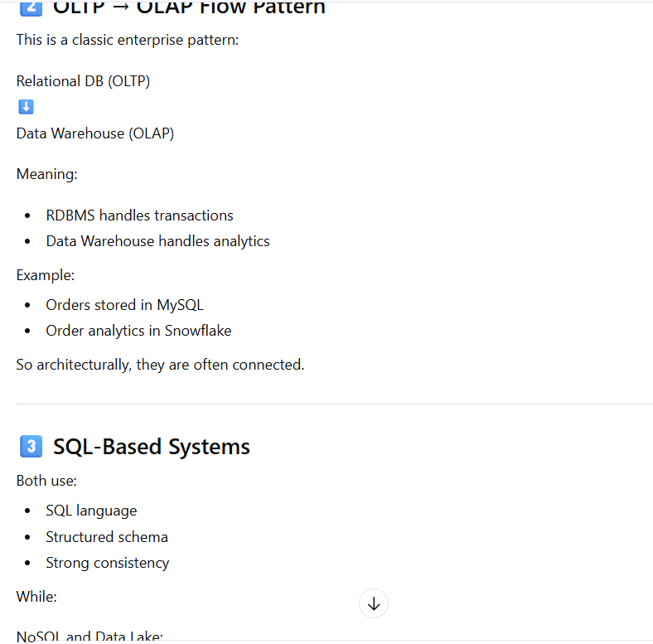Click the blue down-arrow emoji between OLTP and OLAP
This screenshot has width=653, height=644.
click(26, 107)
